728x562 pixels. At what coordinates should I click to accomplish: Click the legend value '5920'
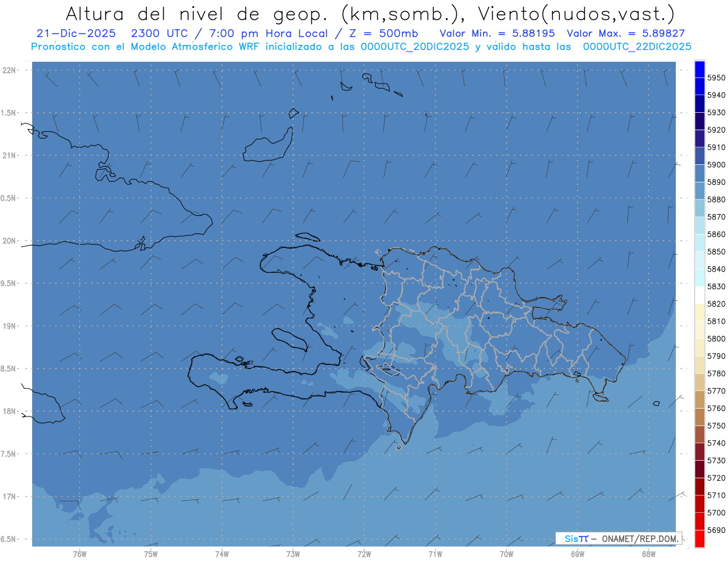click(716, 130)
